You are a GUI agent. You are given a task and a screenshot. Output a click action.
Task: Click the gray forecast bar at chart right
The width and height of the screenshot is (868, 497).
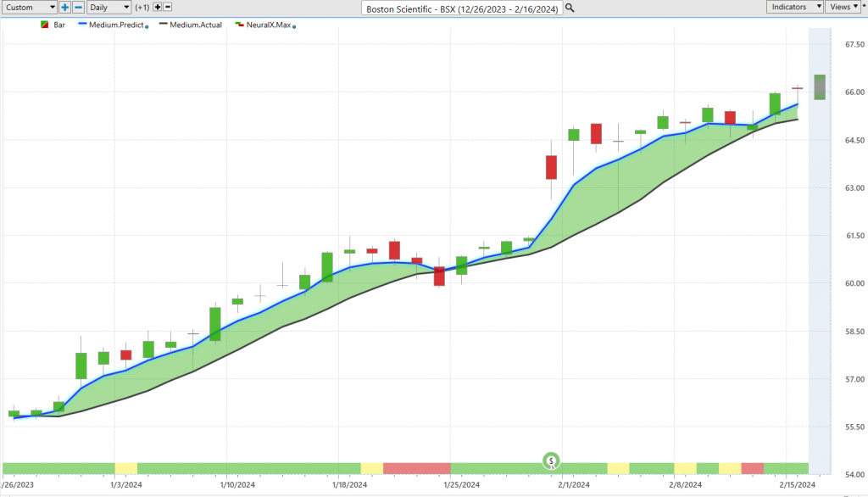click(820, 87)
